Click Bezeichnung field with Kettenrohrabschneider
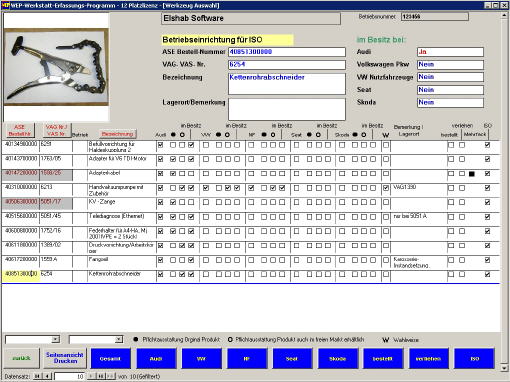Image resolution: width=510 pixels, height=382 pixels. 287,84
